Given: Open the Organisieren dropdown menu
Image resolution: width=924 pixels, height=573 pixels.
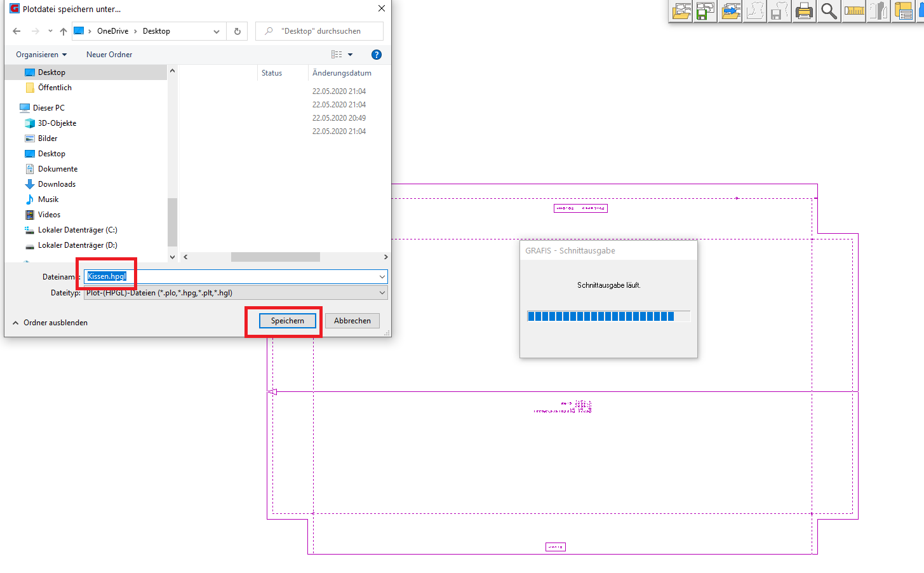Looking at the screenshot, I should (x=41, y=55).
